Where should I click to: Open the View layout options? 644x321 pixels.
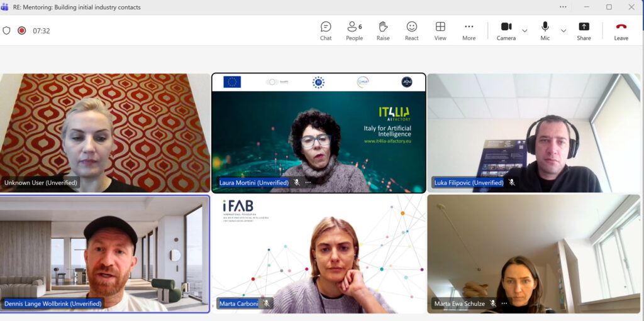click(440, 31)
